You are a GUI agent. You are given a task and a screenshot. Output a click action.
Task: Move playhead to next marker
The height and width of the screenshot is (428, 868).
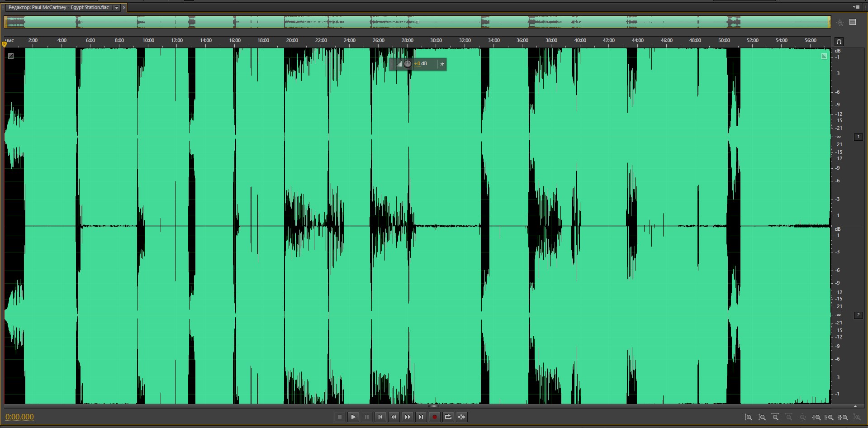(x=421, y=417)
